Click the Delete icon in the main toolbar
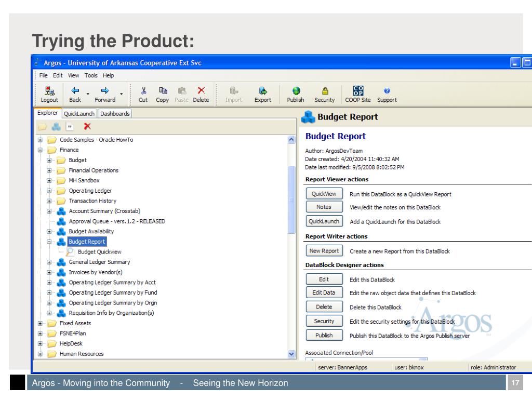This screenshot has height=399, width=532. (201, 90)
